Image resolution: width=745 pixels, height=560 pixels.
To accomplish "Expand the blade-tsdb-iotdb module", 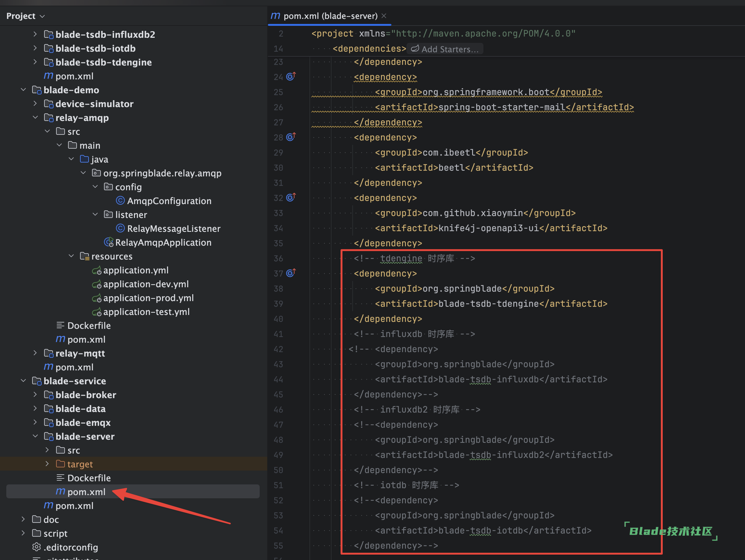I will click(x=35, y=48).
